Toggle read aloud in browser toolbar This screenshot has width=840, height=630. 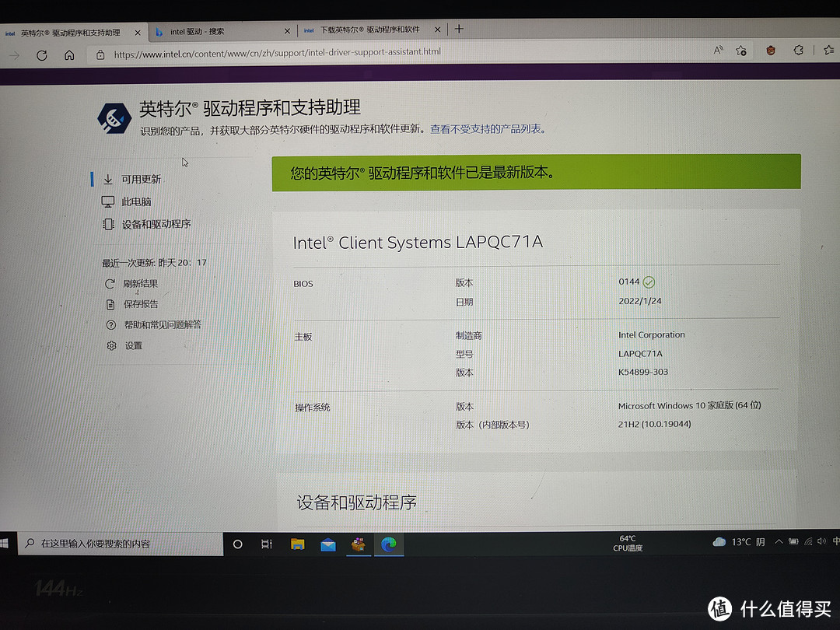(718, 49)
